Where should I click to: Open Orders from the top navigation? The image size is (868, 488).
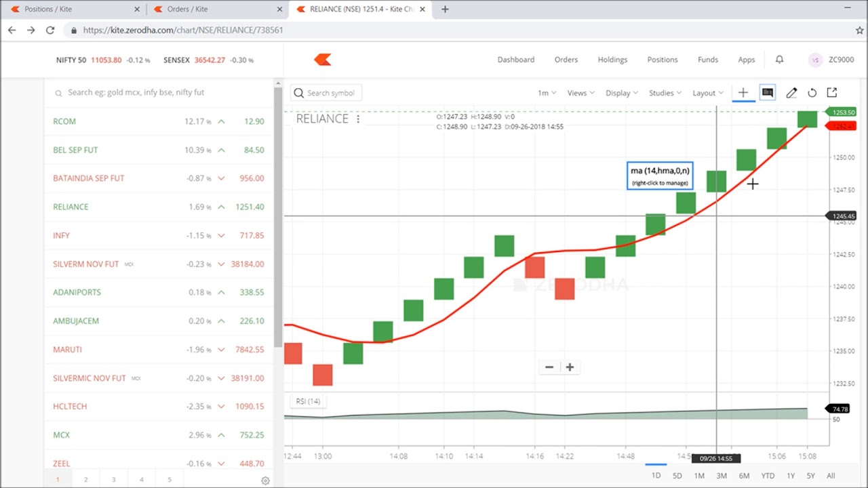[566, 60]
